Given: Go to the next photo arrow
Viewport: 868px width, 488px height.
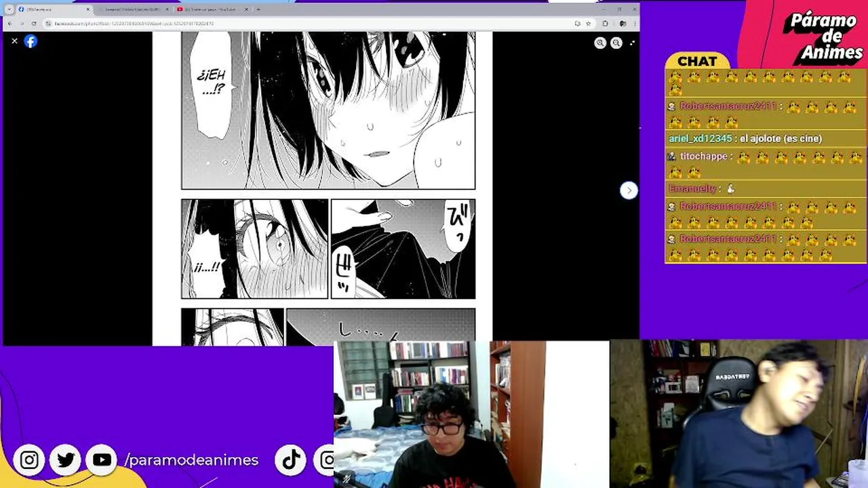Looking at the screenshot, I should 629,190.
